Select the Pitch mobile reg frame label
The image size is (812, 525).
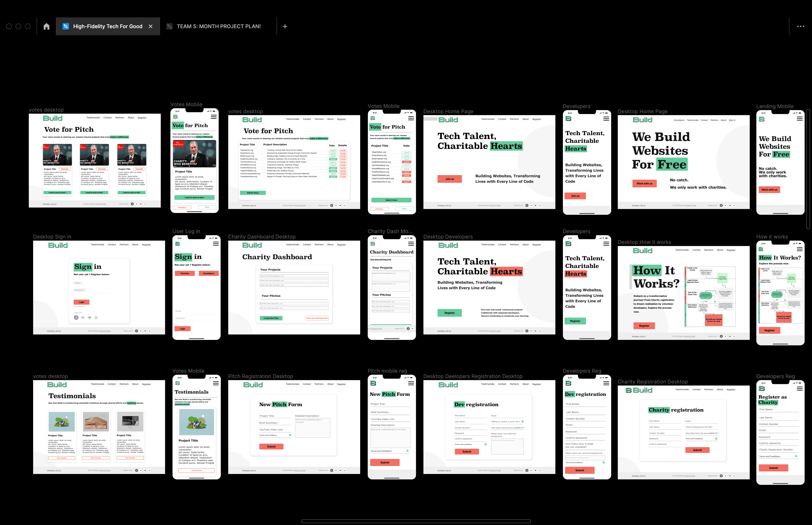pos(387,371)
